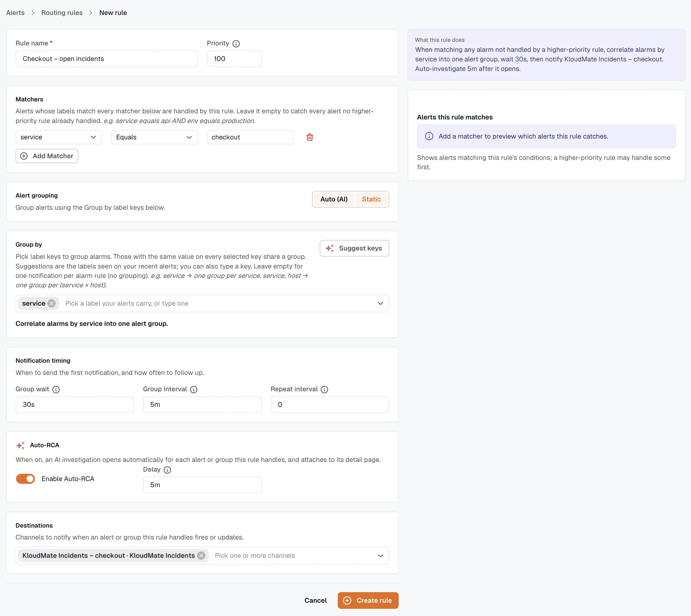Expand the Group by label keys dropdown
Screen dimensions: 691x616
tap(380, 303)
